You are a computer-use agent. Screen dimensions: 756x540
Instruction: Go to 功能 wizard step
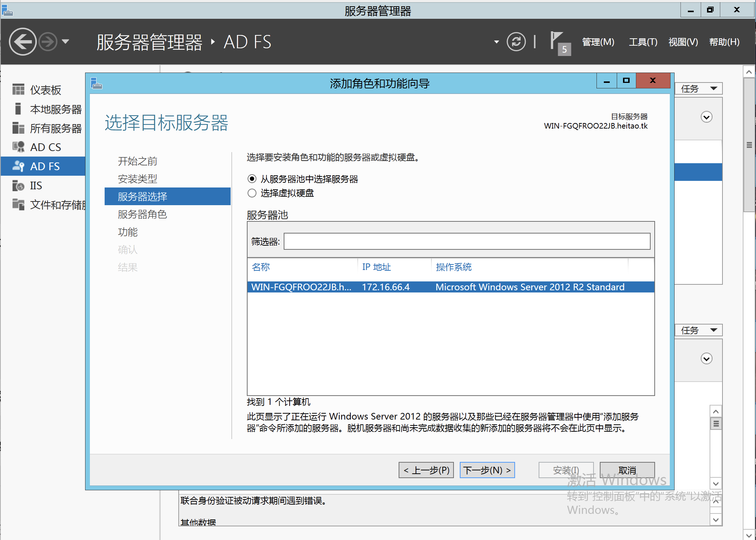pos(127,232)
